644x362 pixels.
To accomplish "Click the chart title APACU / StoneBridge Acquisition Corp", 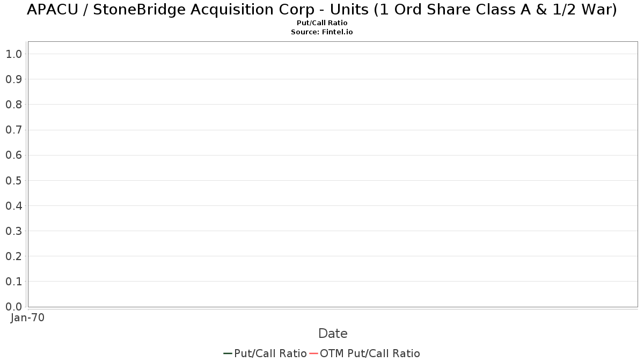I will click(322, 10).
